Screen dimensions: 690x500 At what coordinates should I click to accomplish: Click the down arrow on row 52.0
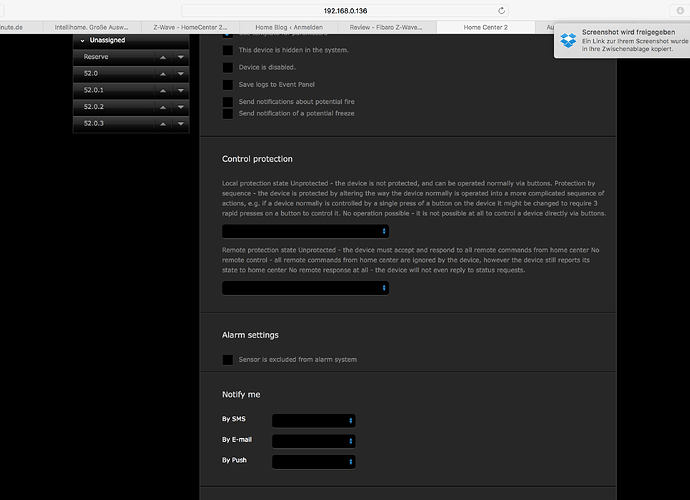(x=180, y=74)
